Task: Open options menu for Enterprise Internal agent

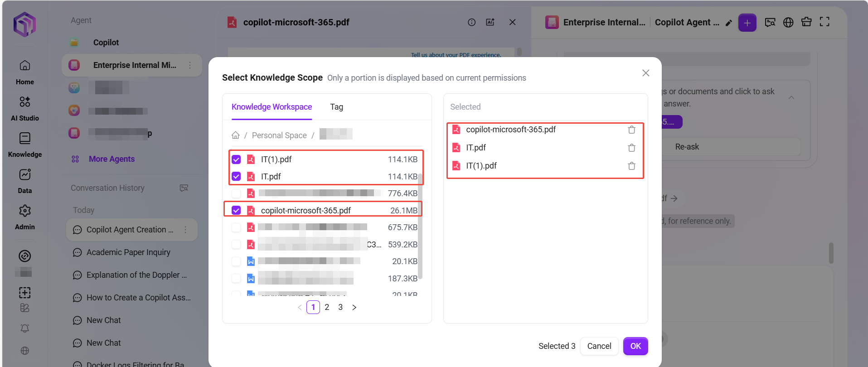Action: pyautogui.click(x=190, y=65)
